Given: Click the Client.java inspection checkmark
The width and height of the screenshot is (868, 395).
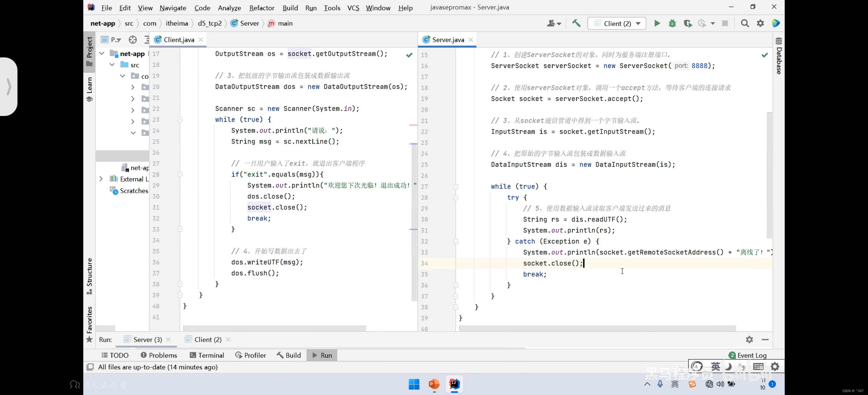Looking at the screenshot, I should click(x=409, y=55).
